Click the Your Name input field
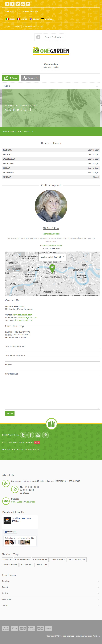 [x=52, y=350]
